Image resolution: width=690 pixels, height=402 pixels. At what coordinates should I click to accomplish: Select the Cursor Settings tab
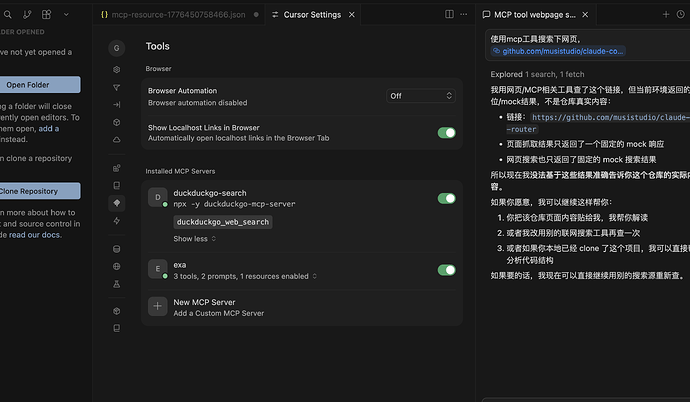(312, 15)
